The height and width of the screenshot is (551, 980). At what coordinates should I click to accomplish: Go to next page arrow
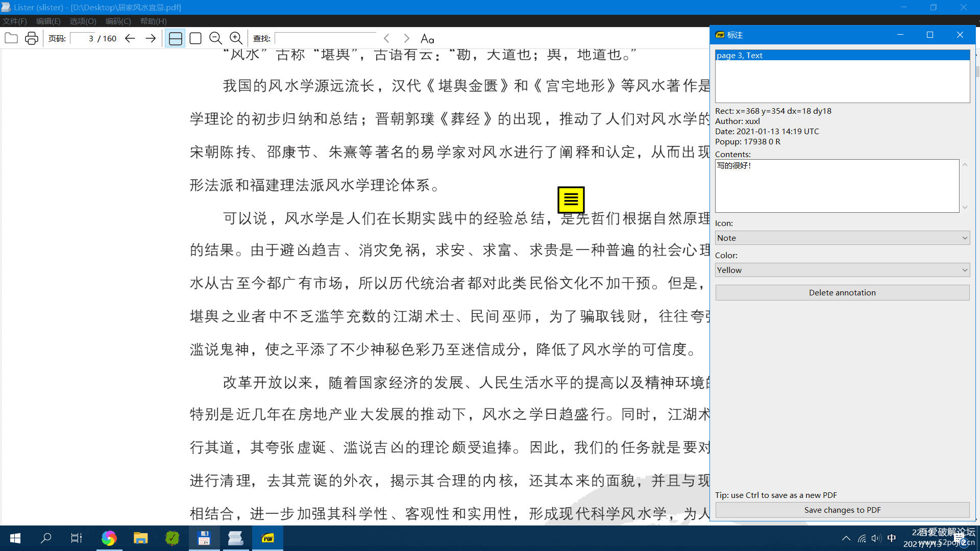click(151, 38)
